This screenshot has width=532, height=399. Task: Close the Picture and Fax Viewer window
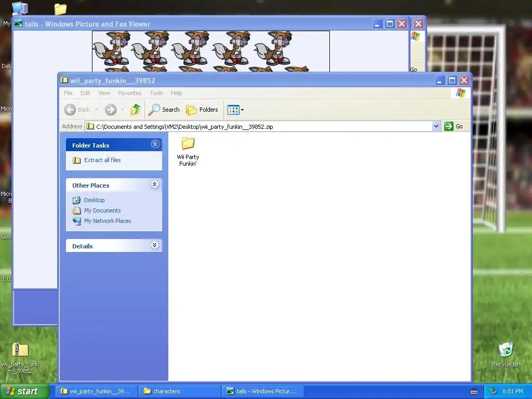pos(402,24)
